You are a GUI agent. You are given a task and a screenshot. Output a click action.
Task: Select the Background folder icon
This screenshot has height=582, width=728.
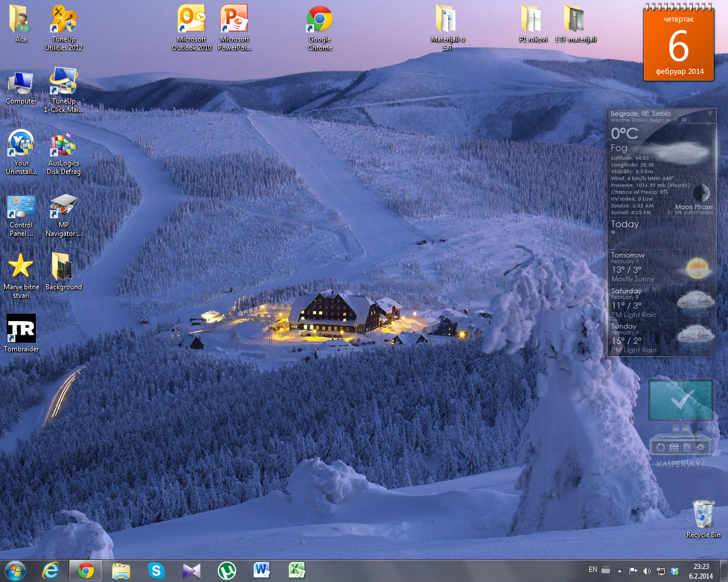[x=64, y=271]
